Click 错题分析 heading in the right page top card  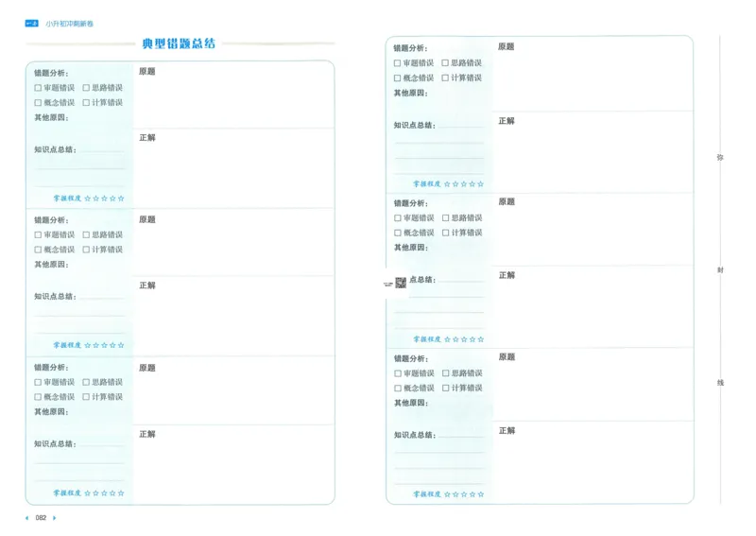coord(410,48)
